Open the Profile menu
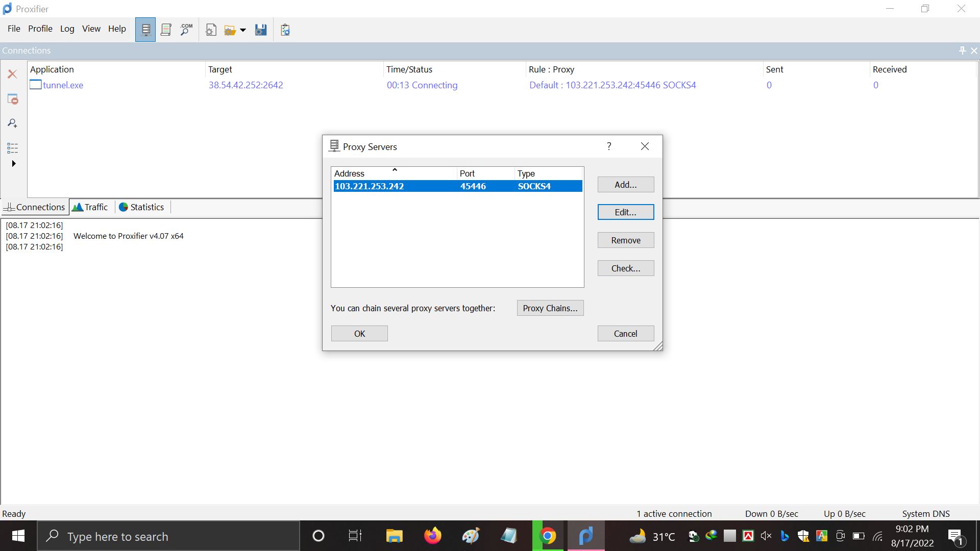 (40, 29)
